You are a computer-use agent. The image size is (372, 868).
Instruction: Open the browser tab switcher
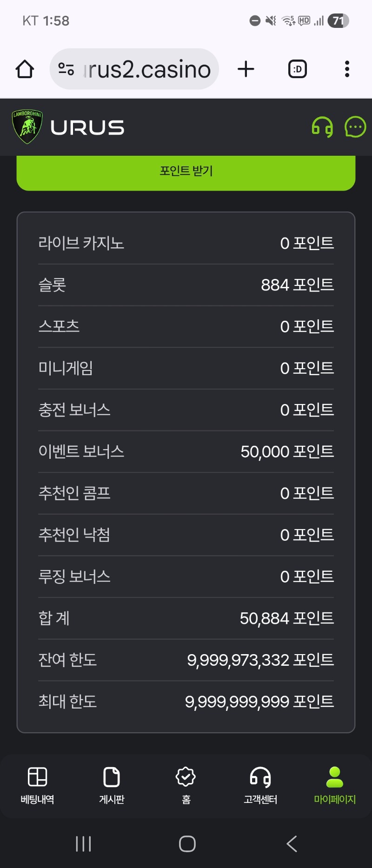pyautogui.click(x=298, y=69)
